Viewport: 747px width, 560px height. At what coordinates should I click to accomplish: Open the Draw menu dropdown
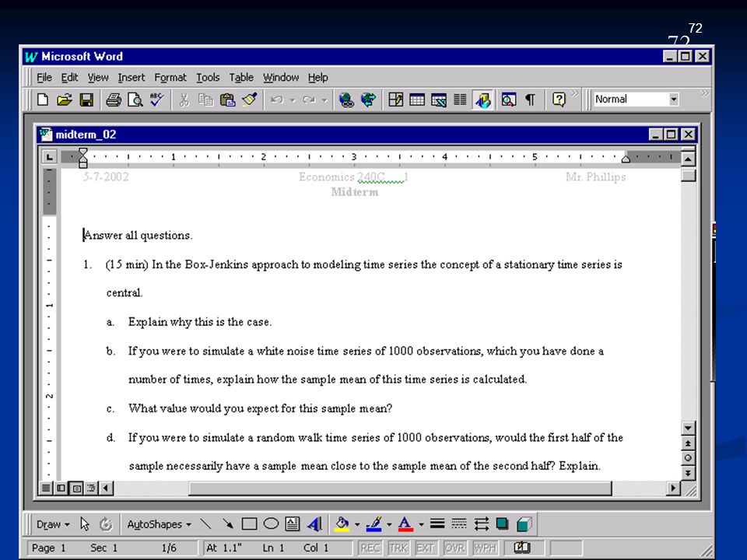coord(53,524)
